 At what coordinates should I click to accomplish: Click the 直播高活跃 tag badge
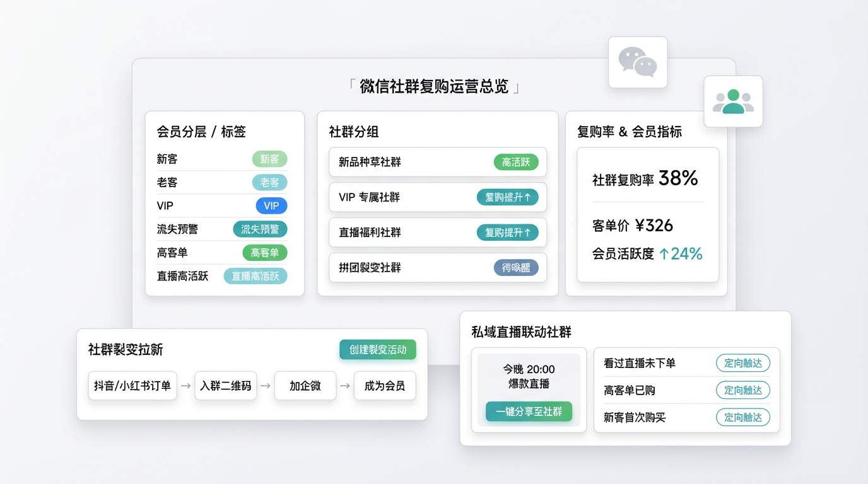255,276
